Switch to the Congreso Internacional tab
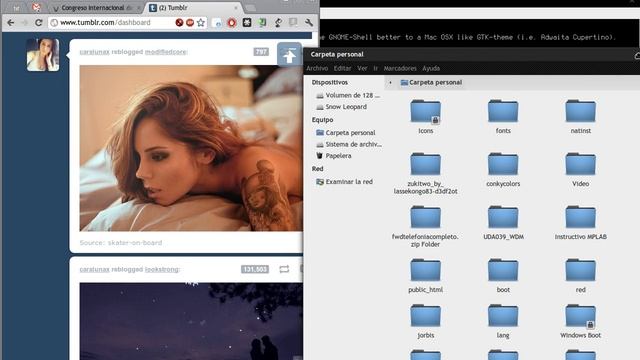The width and height of the screenshot is (640, 360). click(97, 8)
